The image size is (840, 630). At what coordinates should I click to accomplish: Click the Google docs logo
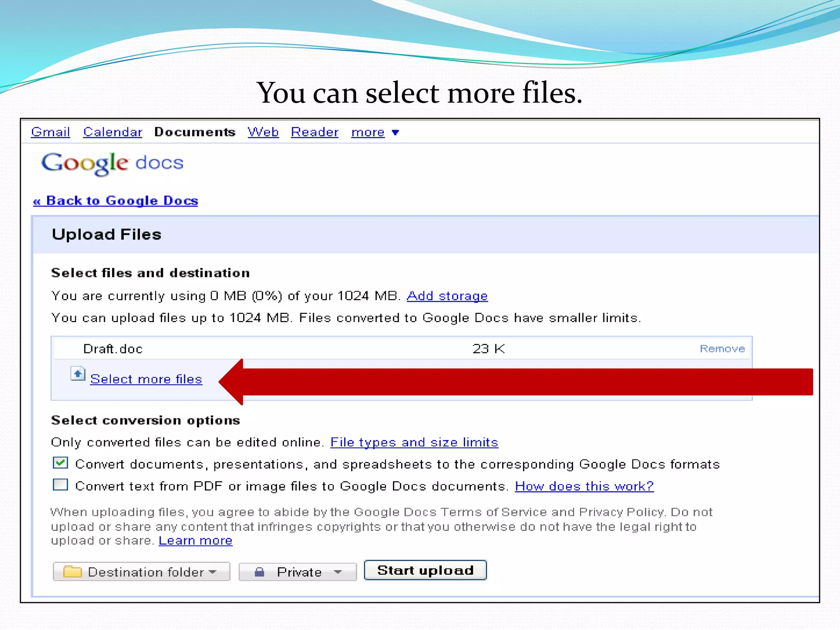[112, 164]
